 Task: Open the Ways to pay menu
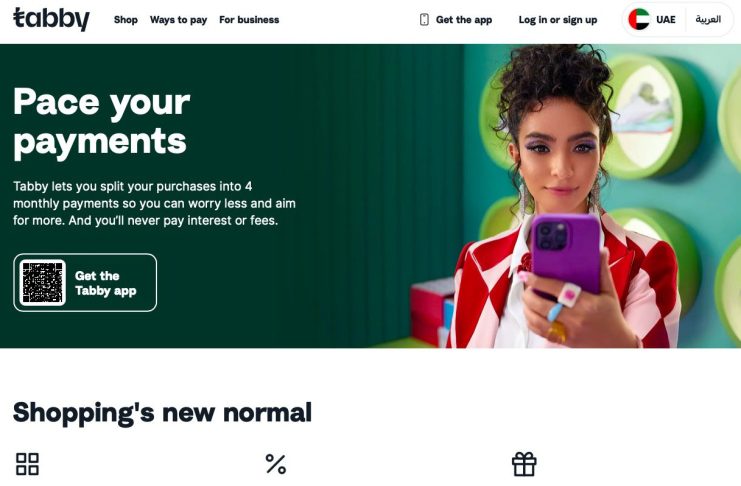tap(179, 20)
